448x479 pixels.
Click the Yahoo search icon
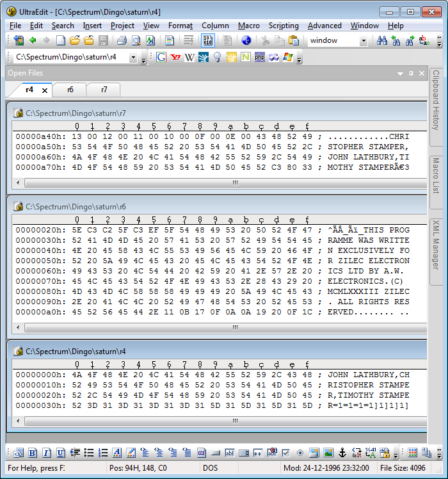click(175, 57)
